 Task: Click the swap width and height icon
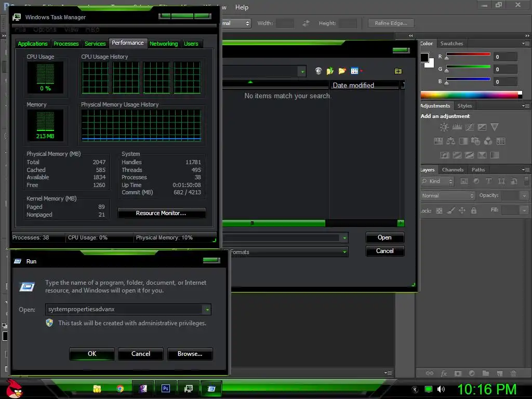pyautogui.click(x=305, y=23)
